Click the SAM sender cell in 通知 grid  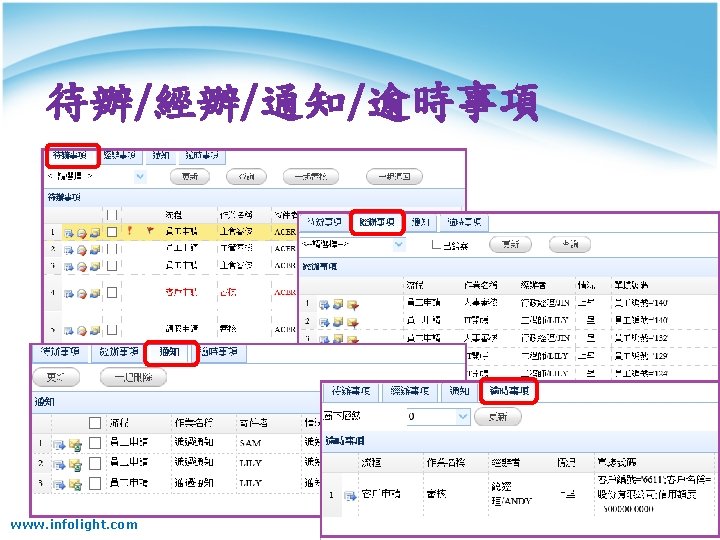point(250,443)
